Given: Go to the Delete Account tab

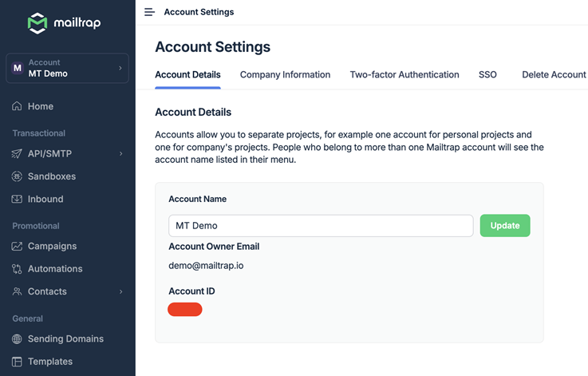Looking at the screenshot, I should tap(554, 74).
